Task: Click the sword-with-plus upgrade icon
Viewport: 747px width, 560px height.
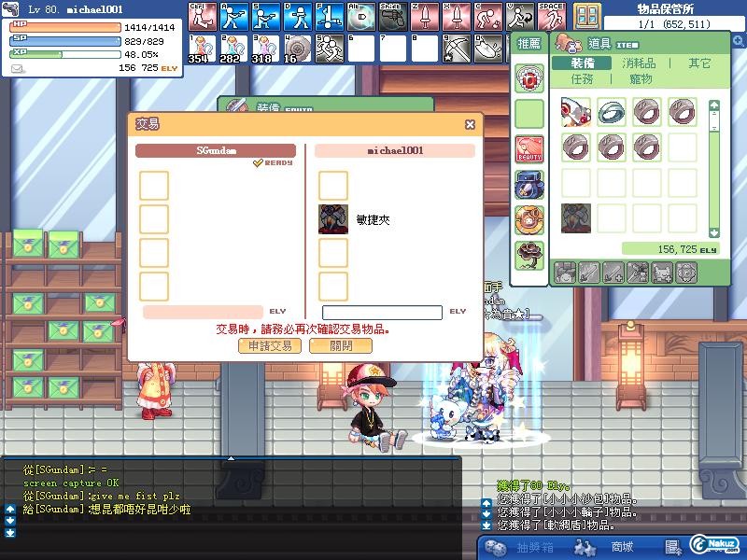Action: point(613,273)
